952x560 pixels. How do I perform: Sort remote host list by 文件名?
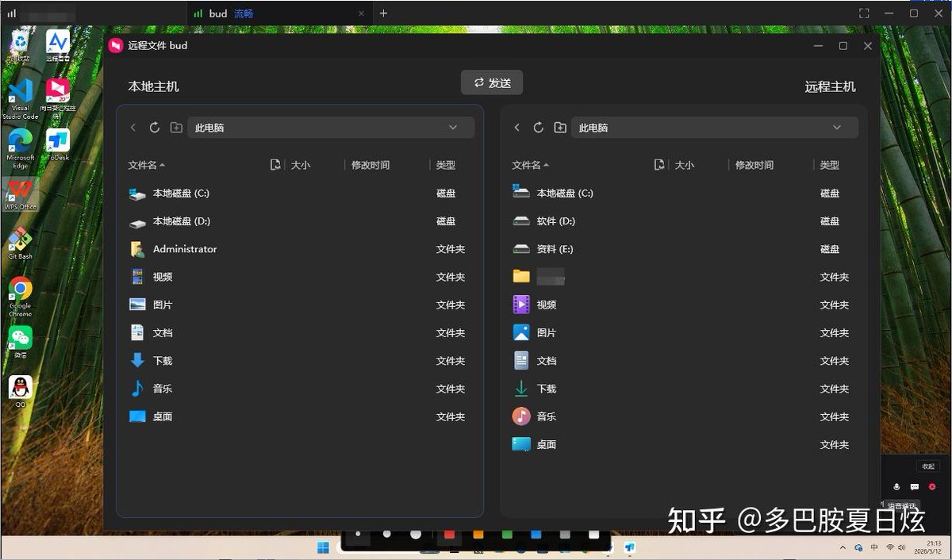(x=531, y=165)
